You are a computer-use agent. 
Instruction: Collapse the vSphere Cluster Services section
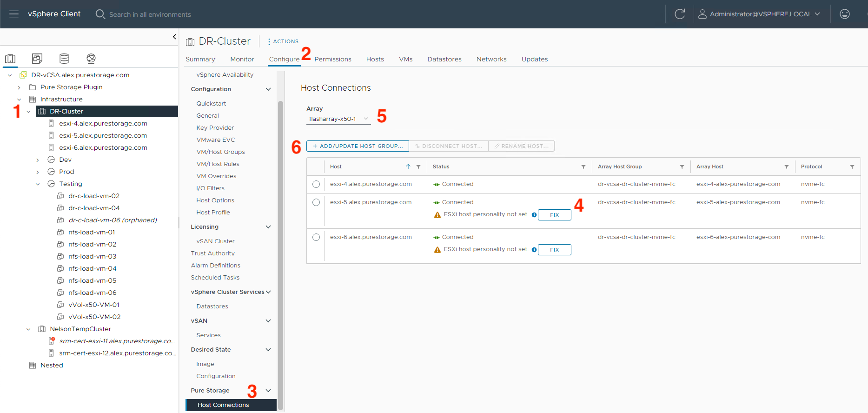click(x=268, y=292)
